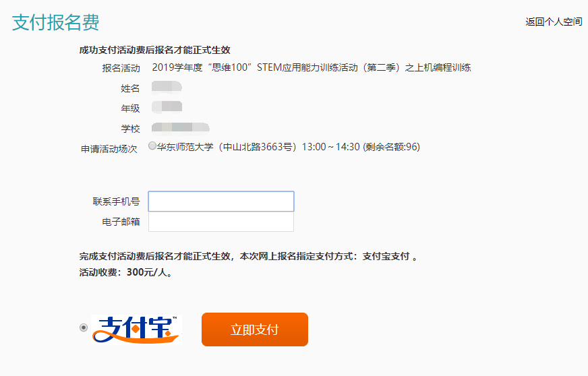The width and height of the screenshot is (588, 376).
Task: Click the 联系手机号 field label
Action: (x=116, y=201)
